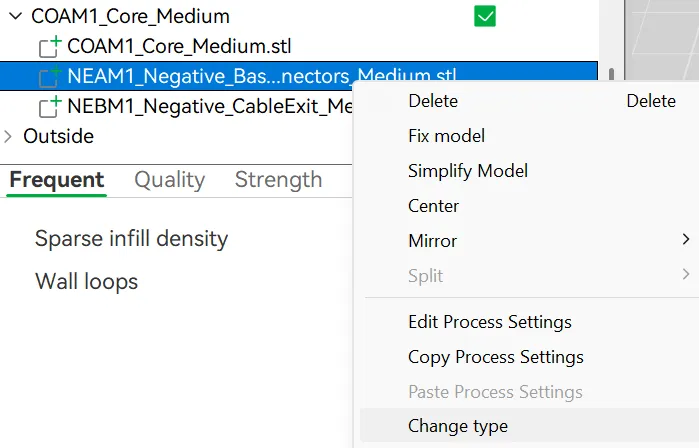Open the Mirror submenu arrow
This screenshot has height=448, width=699.
click(686, 240)
